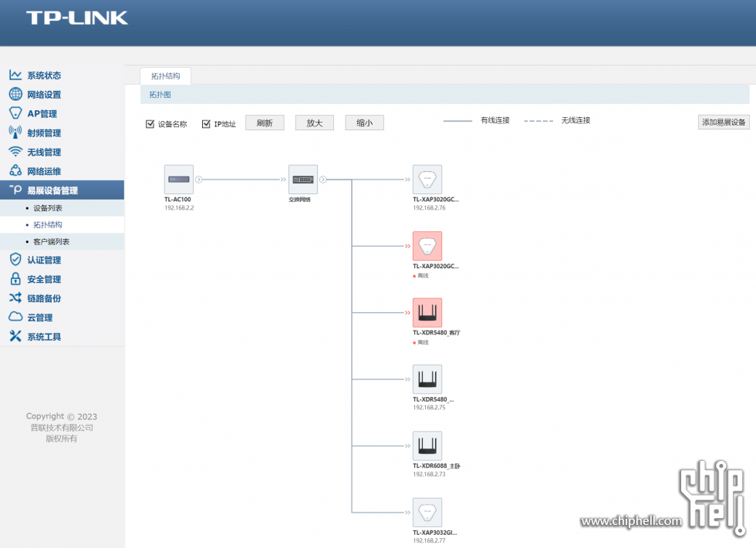Collapse the branch circle next to 交换网络 switch
Viewport: 756px width, 548px height.
(x=323, y=180)
